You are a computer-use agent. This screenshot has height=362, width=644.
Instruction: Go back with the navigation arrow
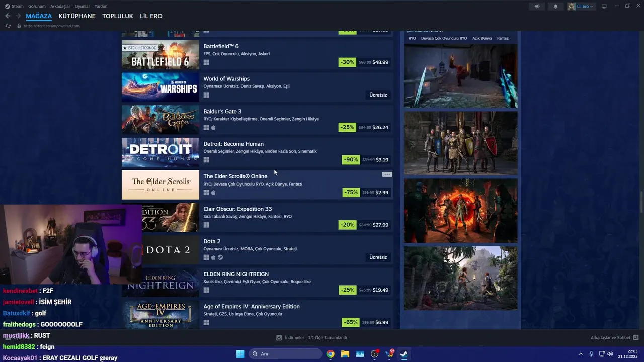point(8,16)
